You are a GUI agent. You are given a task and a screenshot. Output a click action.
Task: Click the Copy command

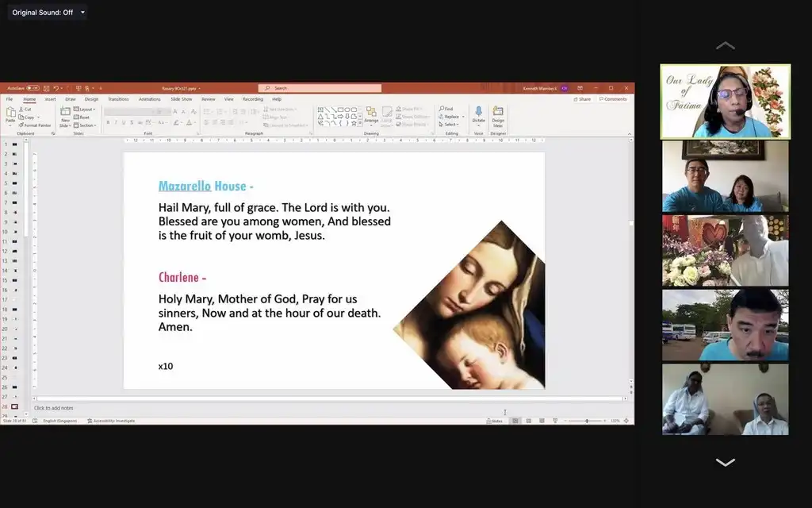click(26, 117)
